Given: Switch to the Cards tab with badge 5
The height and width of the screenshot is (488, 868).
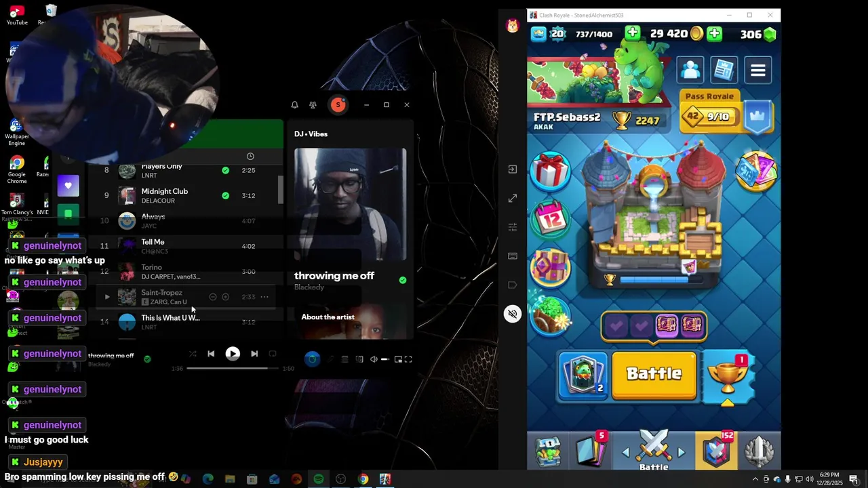Looking at the screenshot, I should pos(591,450).
